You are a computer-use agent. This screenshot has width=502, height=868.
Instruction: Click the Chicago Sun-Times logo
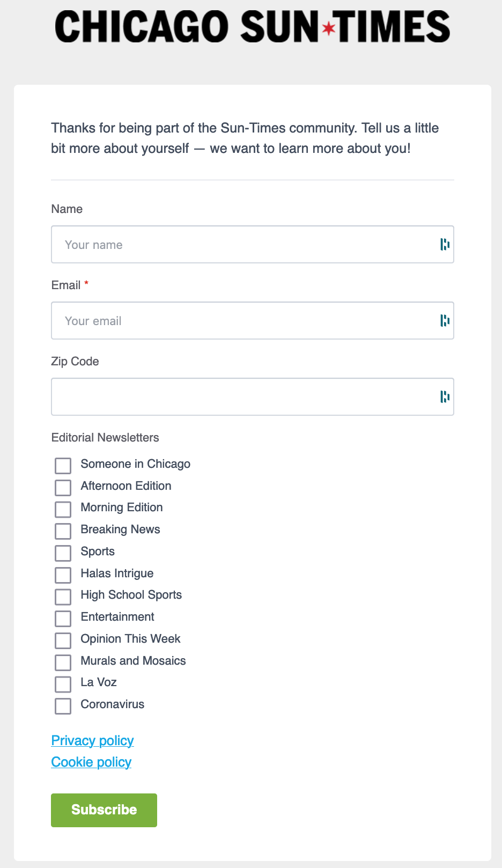click(252, 27)
